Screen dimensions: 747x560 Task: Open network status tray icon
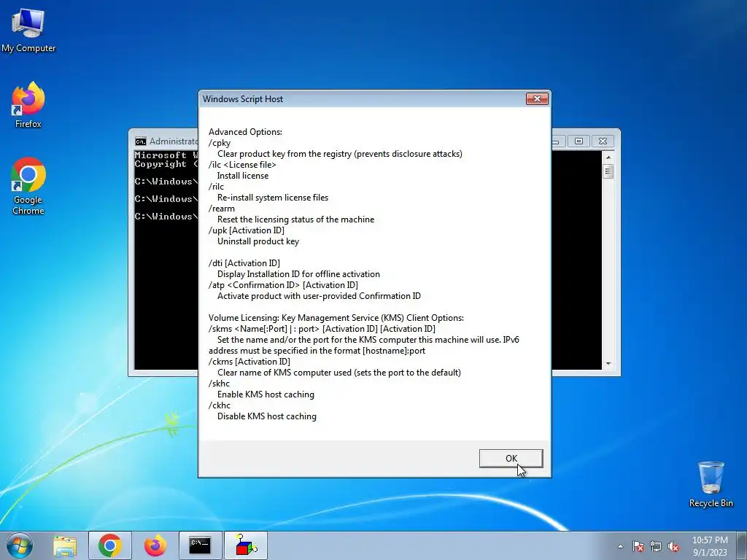tap(656, 546)
